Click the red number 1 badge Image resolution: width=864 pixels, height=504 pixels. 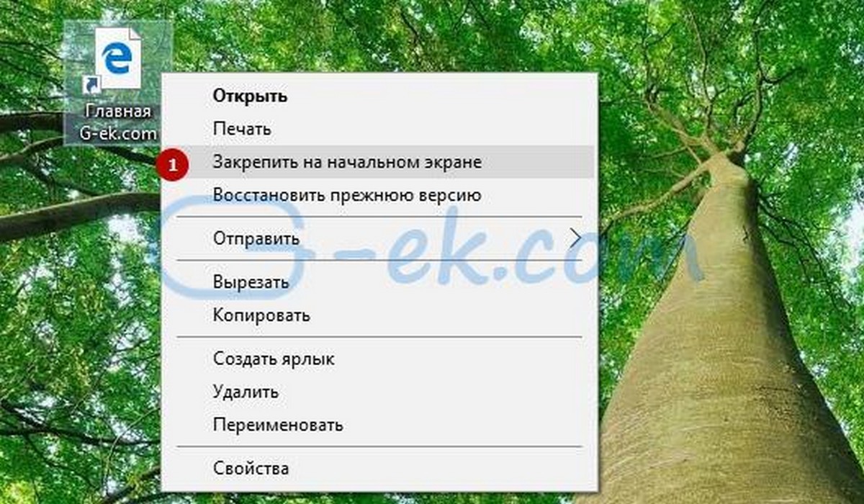tap(173, 163)
